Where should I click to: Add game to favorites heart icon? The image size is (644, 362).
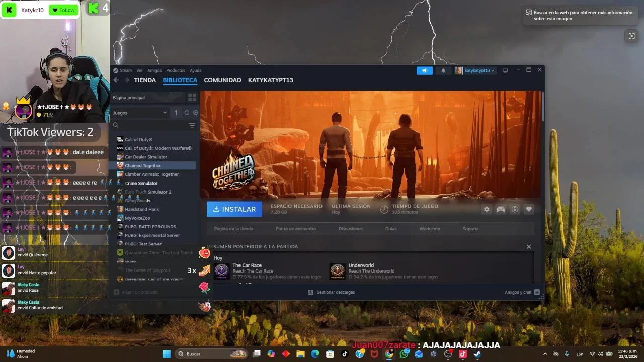click(529, 209)
